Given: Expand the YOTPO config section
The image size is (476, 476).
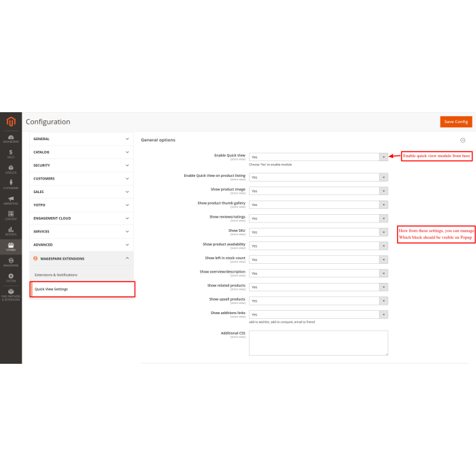Looking at the screenshot, I should point(82,205).
